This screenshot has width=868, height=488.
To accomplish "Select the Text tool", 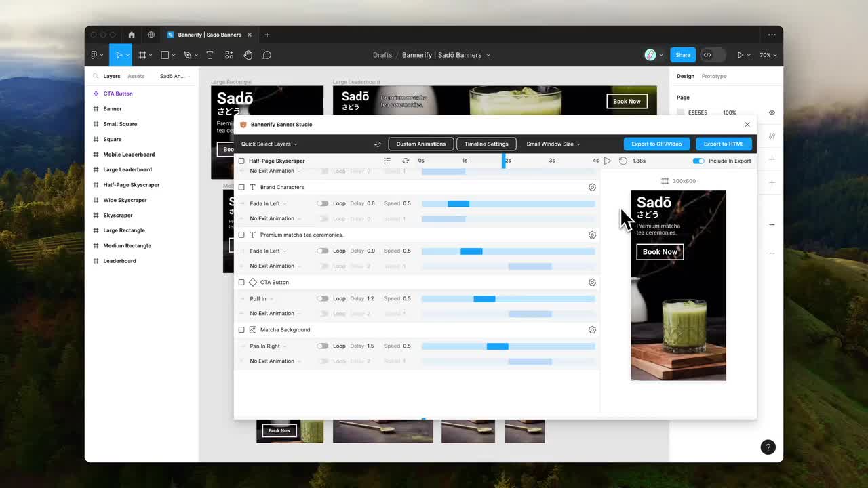I will click(210, 55).
